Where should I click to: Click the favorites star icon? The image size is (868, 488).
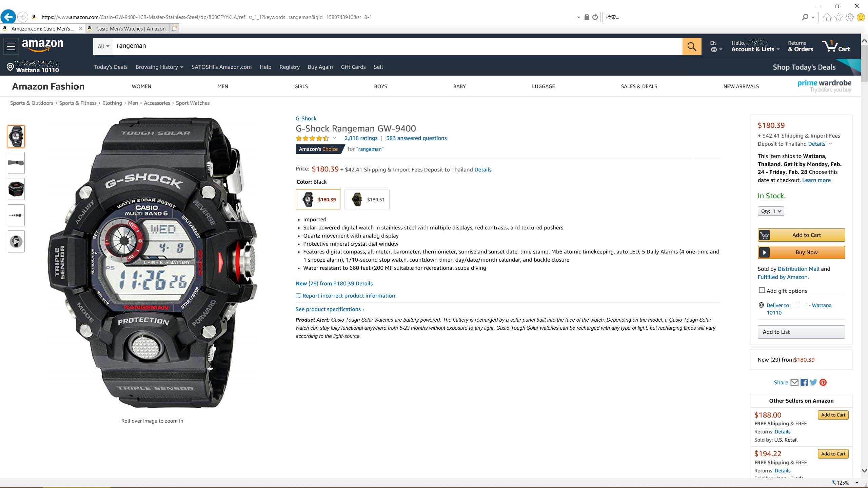pos(839,17)
